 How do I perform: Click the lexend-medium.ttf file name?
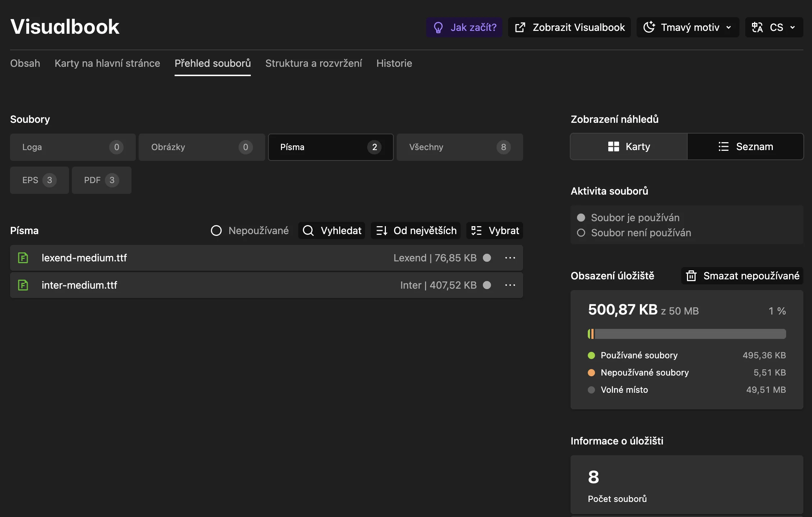tap(84, 258)
